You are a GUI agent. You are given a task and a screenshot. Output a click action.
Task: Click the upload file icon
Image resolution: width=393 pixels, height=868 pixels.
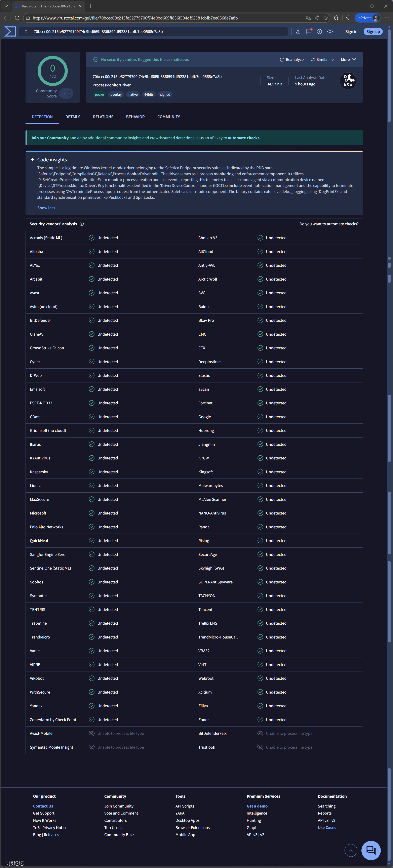298,31
